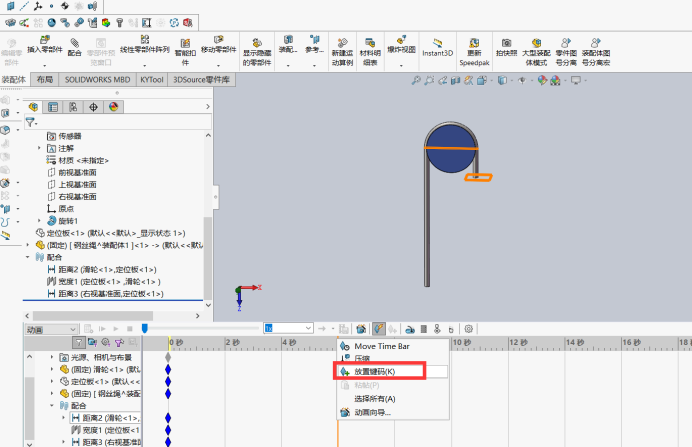Switch to the 布局 tab
692x447 pixels.
click(45, 79)
